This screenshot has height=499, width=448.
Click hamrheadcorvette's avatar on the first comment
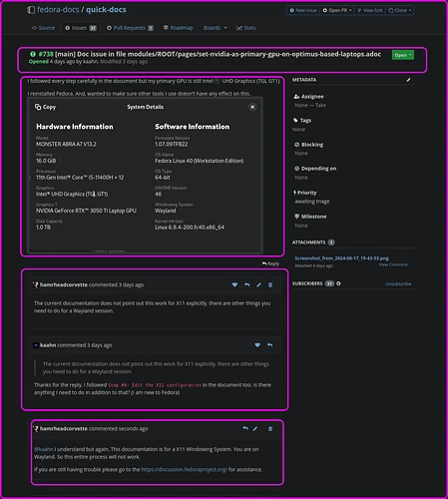36,284
